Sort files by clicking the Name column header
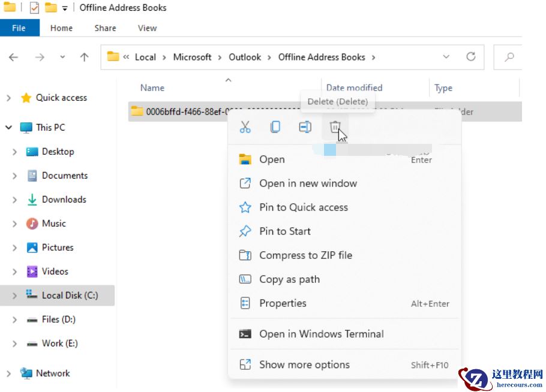Screen dimensions: 546x392 (152, 88)
